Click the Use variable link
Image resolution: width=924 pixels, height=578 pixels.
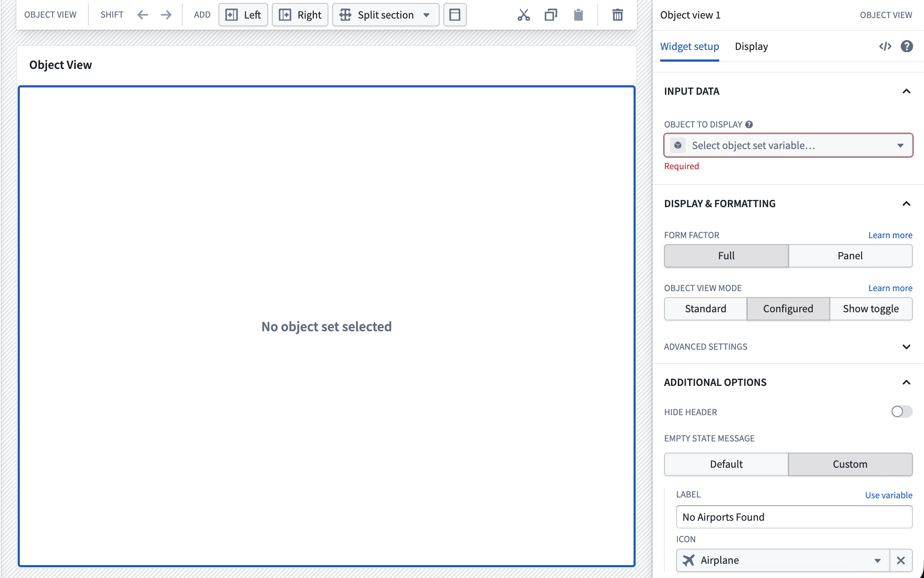click(x=889, y=495)
